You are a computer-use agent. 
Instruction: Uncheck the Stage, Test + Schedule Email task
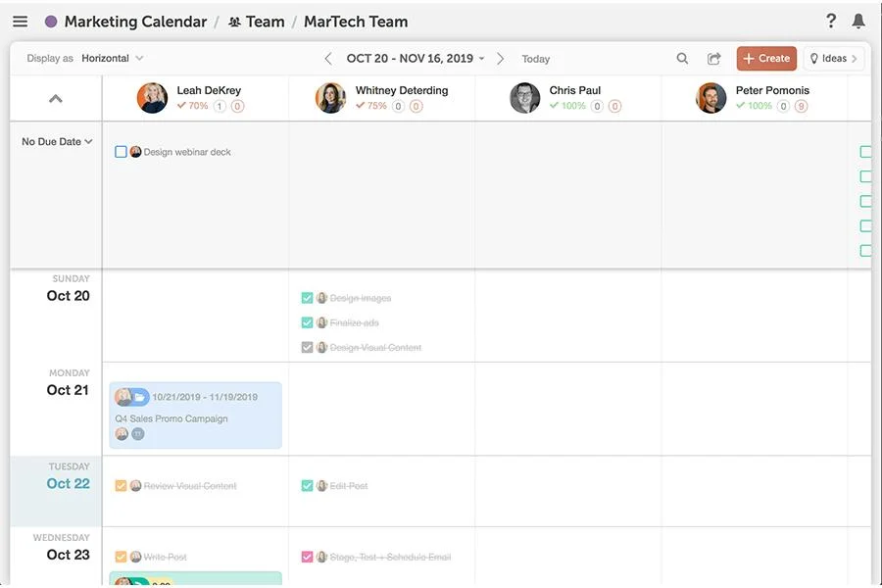coord(307,557)
